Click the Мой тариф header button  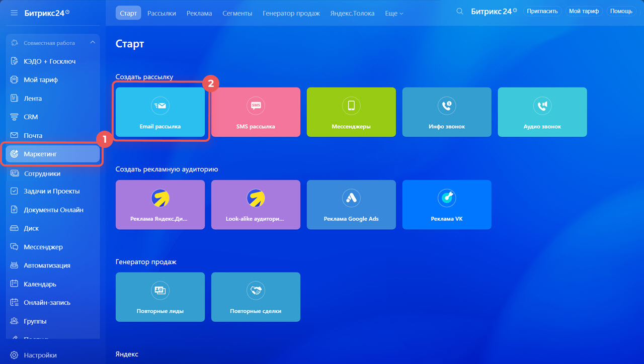(x=584, y=11)
